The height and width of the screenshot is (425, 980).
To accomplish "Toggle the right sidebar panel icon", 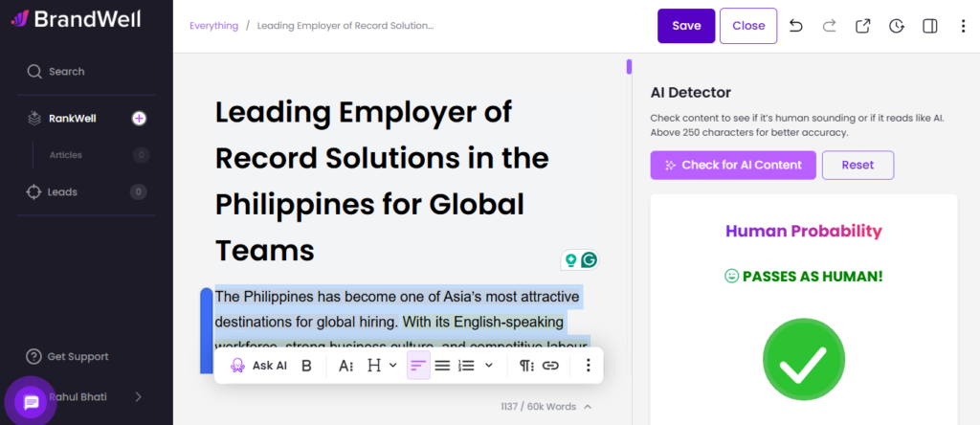I will coord(929,26).
